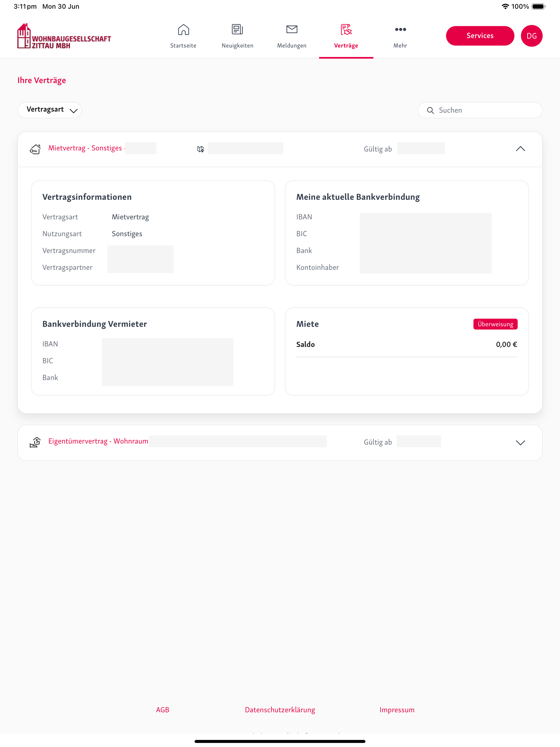
Task: Open the Startseite home icon
Action: [183, 30]
